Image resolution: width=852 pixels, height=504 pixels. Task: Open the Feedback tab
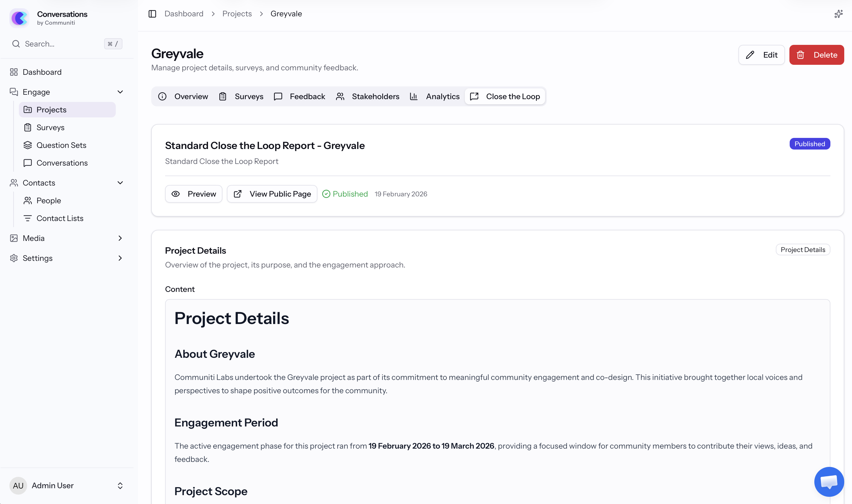307,96
